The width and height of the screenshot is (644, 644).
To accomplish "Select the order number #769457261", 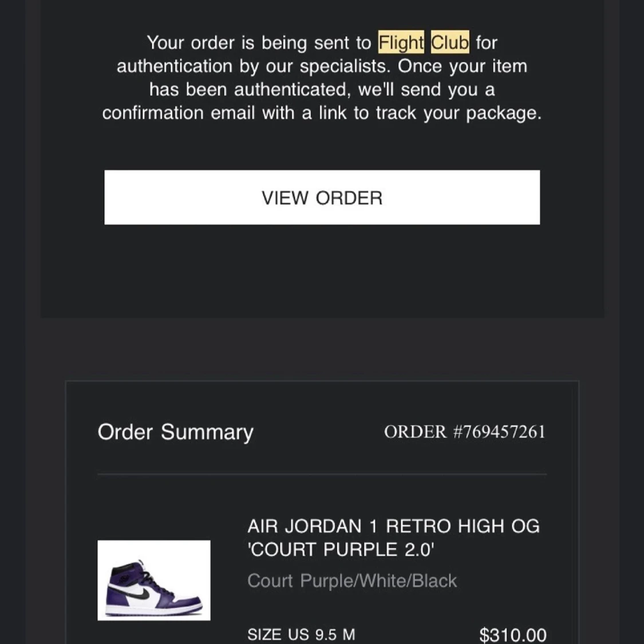I will pyautogui.click(x=465, y=432).
